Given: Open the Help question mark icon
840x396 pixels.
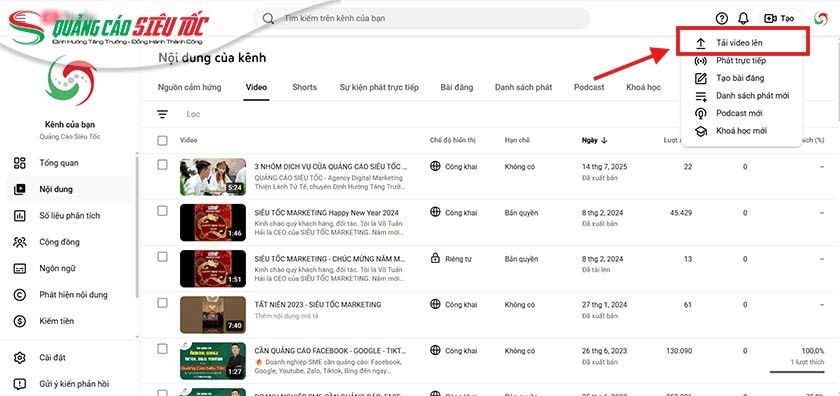Looking at the screenshot, I should click(x=722, y=19).
